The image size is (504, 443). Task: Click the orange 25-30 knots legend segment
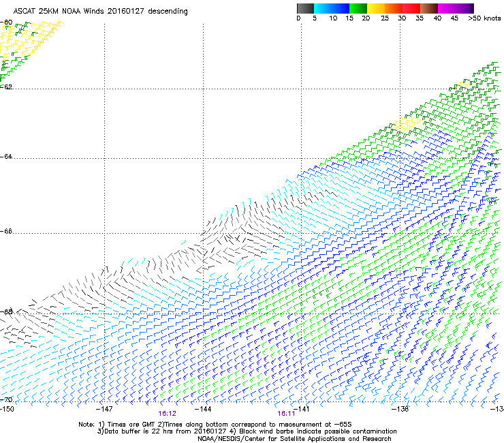click(x=394, y=8)
